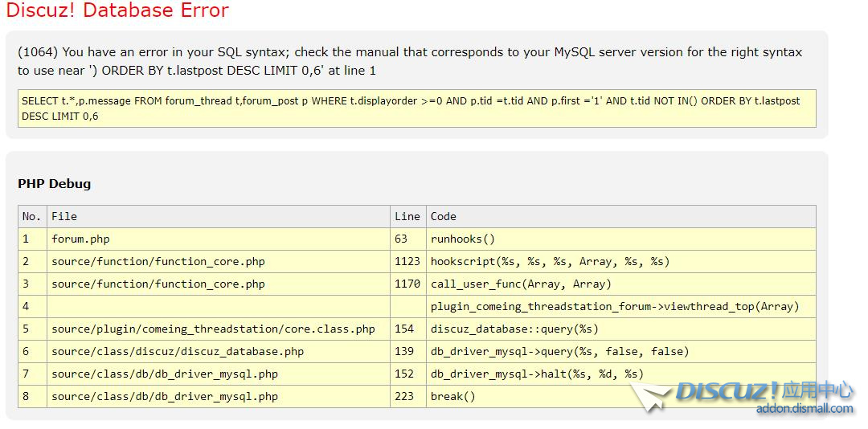Select the (1064) SQL syntax error message
Screen dimensions: 868x429
pyautogui.click(x=410, y=61)
